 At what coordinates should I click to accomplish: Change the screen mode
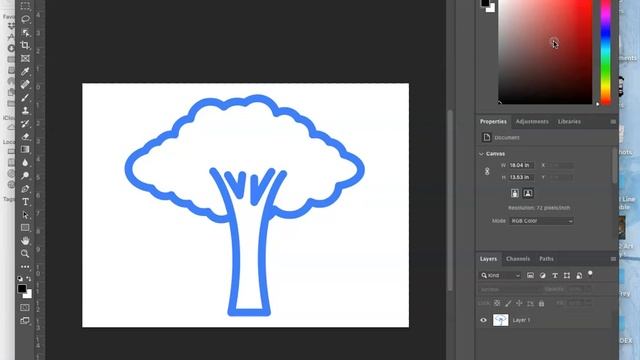click(x=25, y=321)
